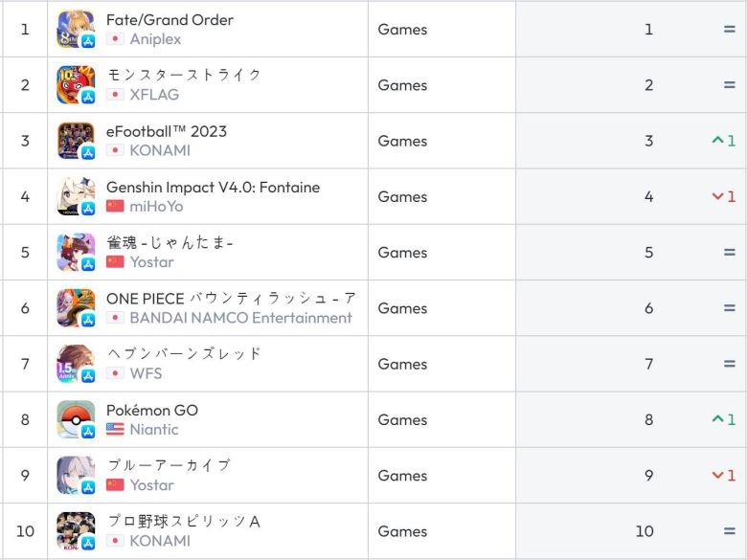The height and width of the screenshot is (560, 747).
Task: Click the eFootball 2023 app icon
Action: click(76, 141)
